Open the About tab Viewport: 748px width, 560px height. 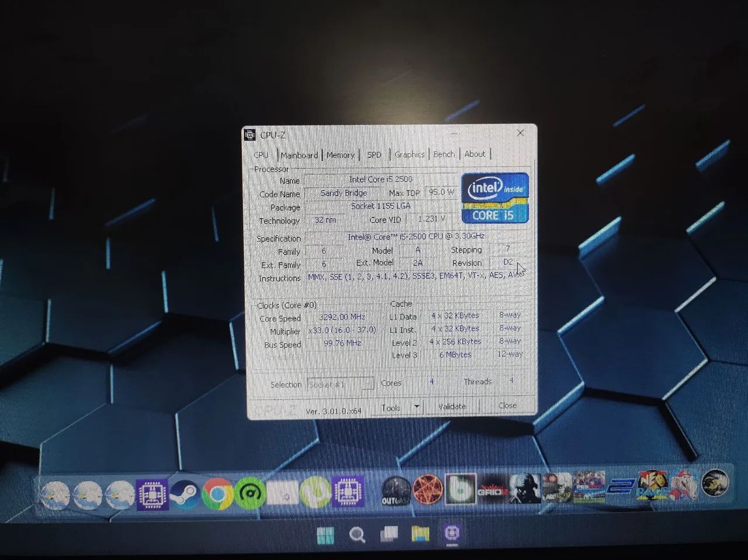(475, 154)
